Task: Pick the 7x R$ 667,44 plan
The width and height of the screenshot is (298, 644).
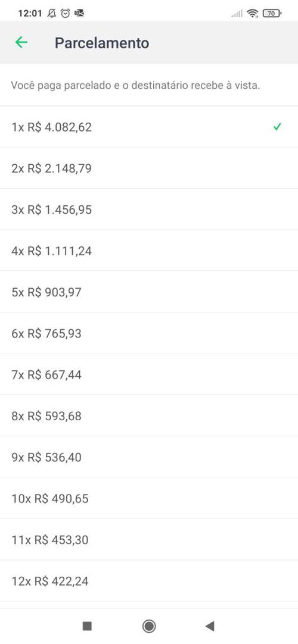Action: pos(149,374)
